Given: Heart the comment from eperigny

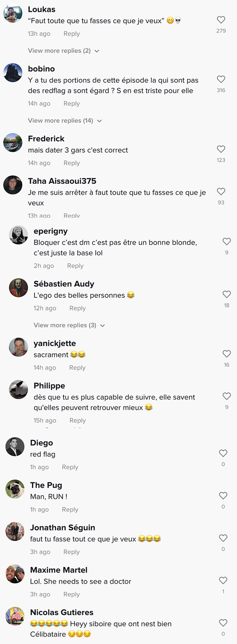Looking at the screenshot, I should (227, 241).
